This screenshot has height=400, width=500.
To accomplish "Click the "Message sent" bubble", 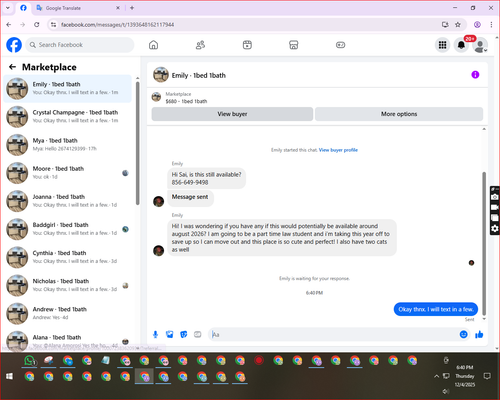I will 190,197.
